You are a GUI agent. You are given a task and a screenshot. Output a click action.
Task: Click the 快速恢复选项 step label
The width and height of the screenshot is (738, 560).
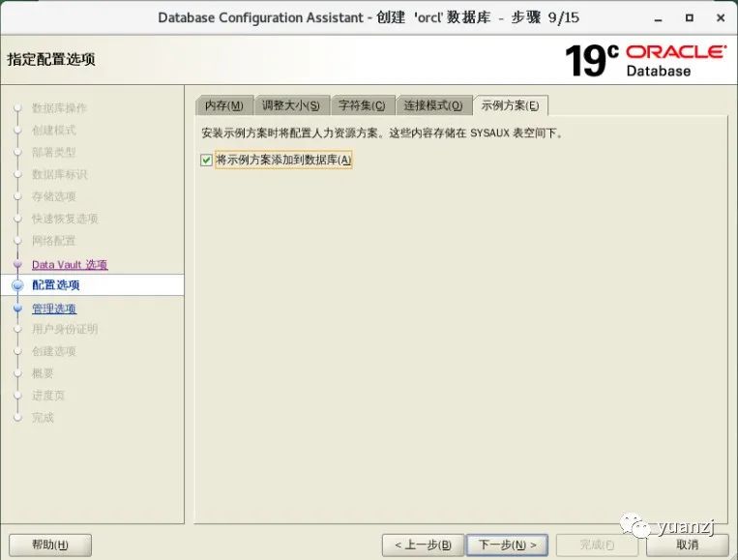(x=65, y=219)
